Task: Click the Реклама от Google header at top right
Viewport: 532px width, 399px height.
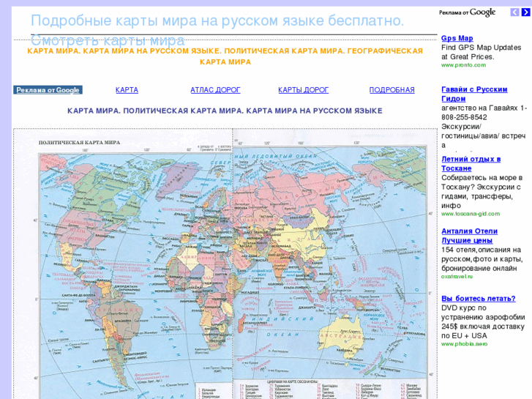Action: 467,12
